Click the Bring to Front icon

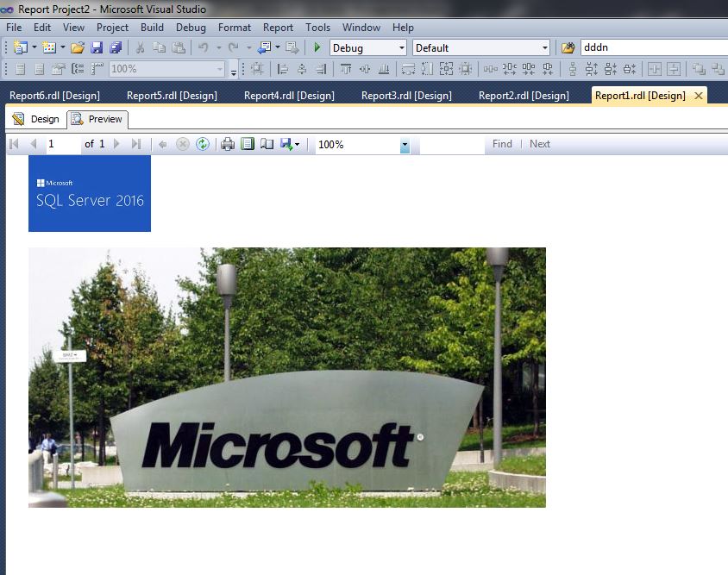tap(699, 69)
